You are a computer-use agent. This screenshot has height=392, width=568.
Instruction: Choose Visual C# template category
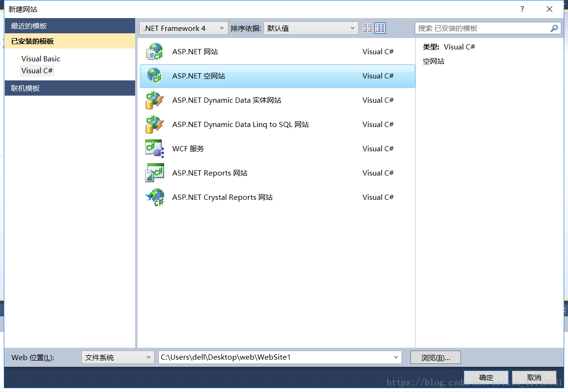click(37, 71)
